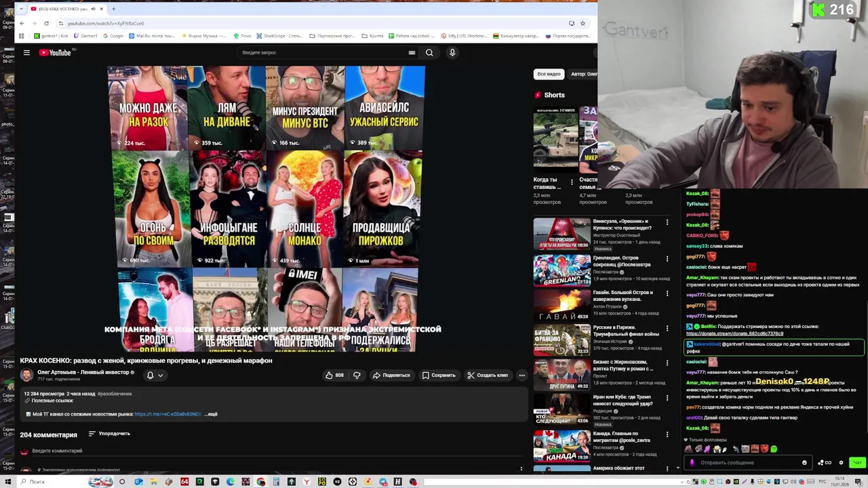Start voice search with microphone icon
The width and height of the screenshot is (868, 488).
tap(452, 52)
